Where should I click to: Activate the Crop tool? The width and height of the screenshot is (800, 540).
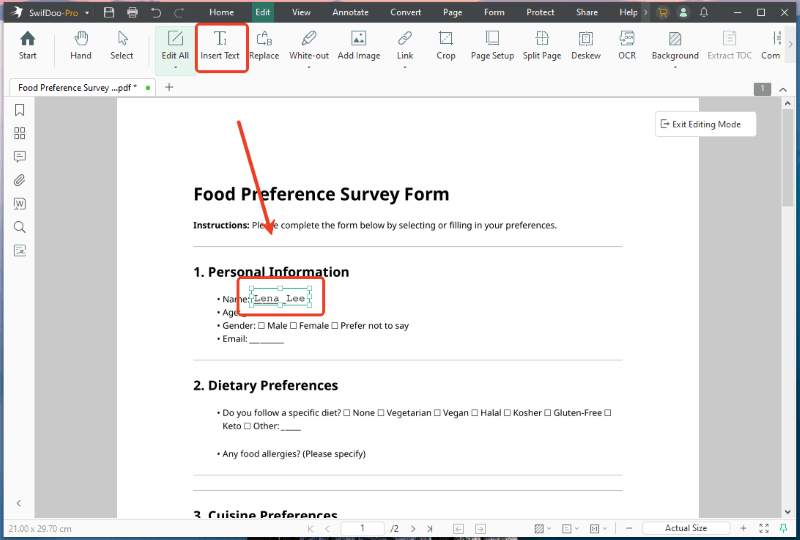tap(445, 45)
